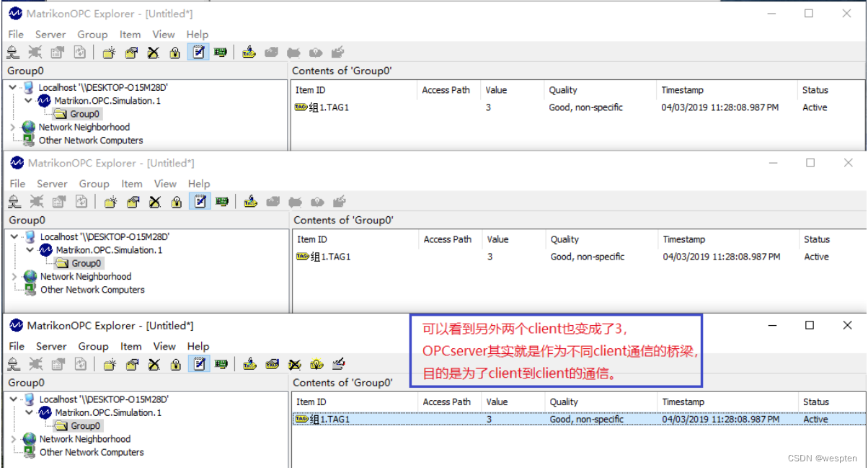The width and height of the screenshot is (868, 470).
Task: Click the add TAG items icon, bottom window
Action: point(249,364)
